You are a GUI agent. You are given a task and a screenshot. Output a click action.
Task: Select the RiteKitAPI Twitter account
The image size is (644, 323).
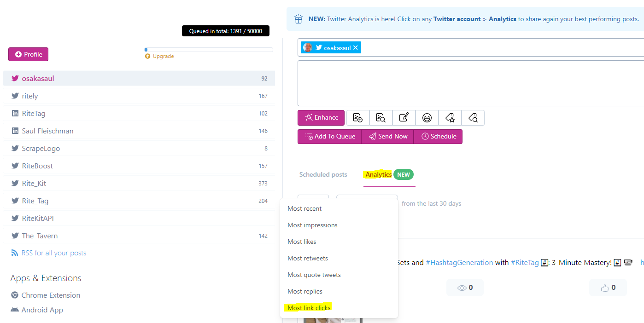(x=139, y=218)
